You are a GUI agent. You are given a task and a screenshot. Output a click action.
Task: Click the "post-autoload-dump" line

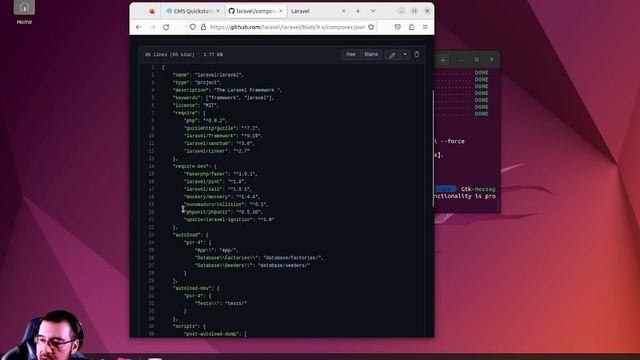215,334
